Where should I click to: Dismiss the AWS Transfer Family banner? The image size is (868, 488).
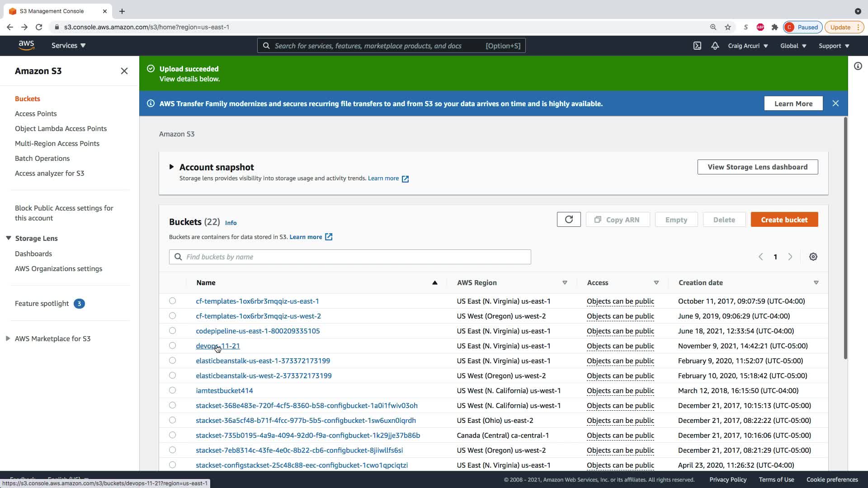pos(835,103)
